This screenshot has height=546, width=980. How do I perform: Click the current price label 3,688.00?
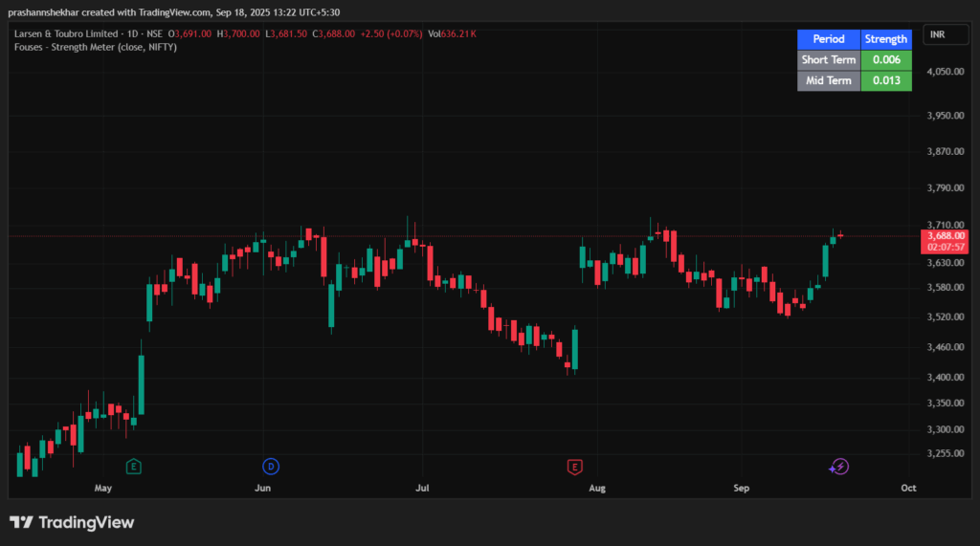(x=945, y=235)
